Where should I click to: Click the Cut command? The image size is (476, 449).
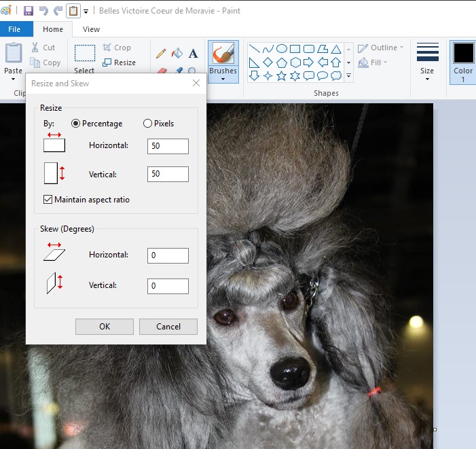[43, 48]
